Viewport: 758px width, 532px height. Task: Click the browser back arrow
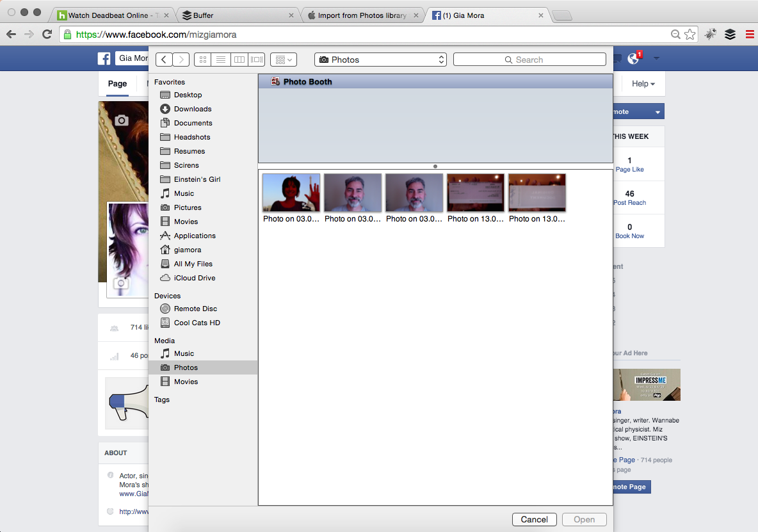click(11, 35)
